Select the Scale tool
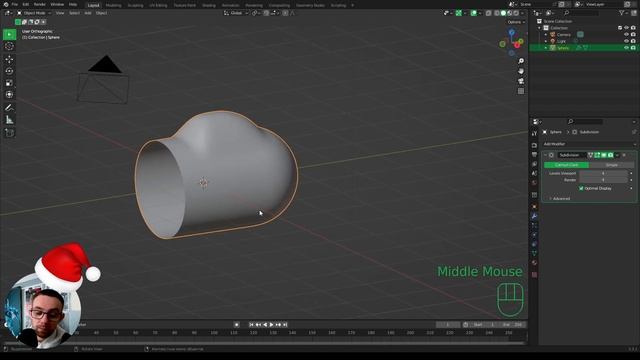 click(9, 83)
